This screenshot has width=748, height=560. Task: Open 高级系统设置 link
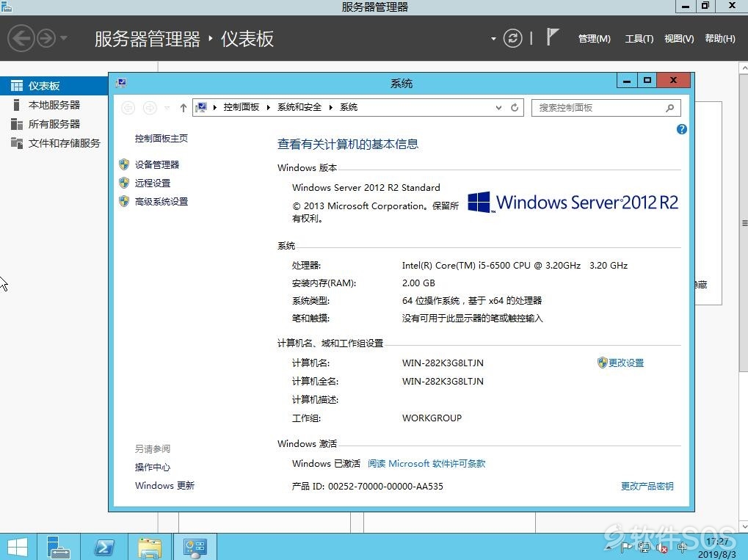161,201
